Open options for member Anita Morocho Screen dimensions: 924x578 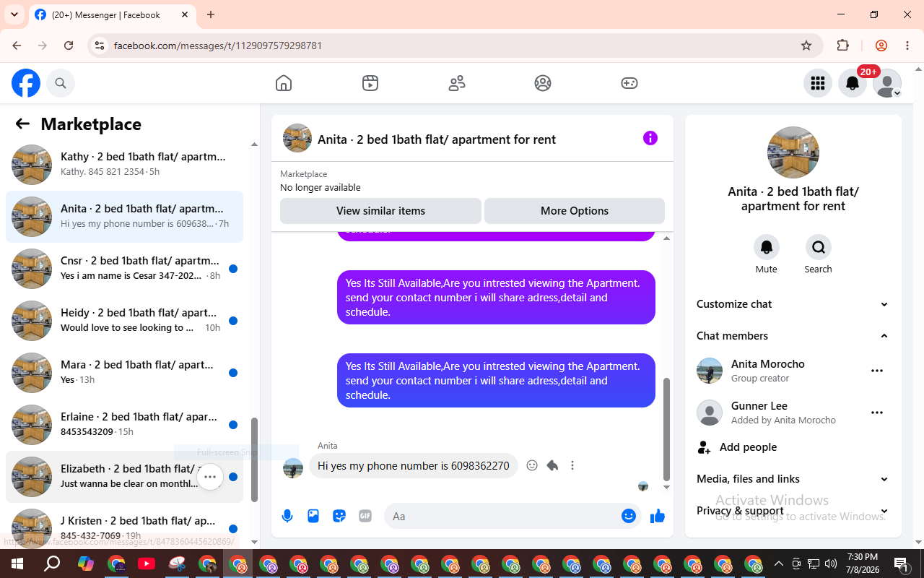(877, 371)
